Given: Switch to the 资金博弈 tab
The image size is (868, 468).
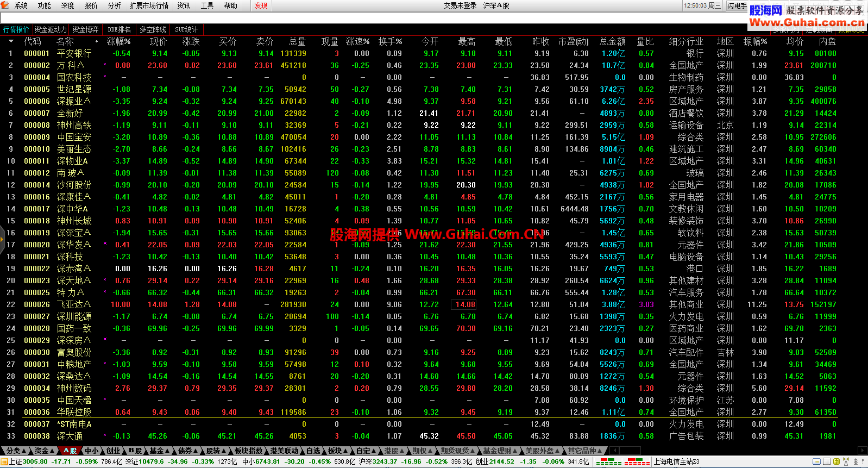Looking at the screenshot, I should coord(86,29).
